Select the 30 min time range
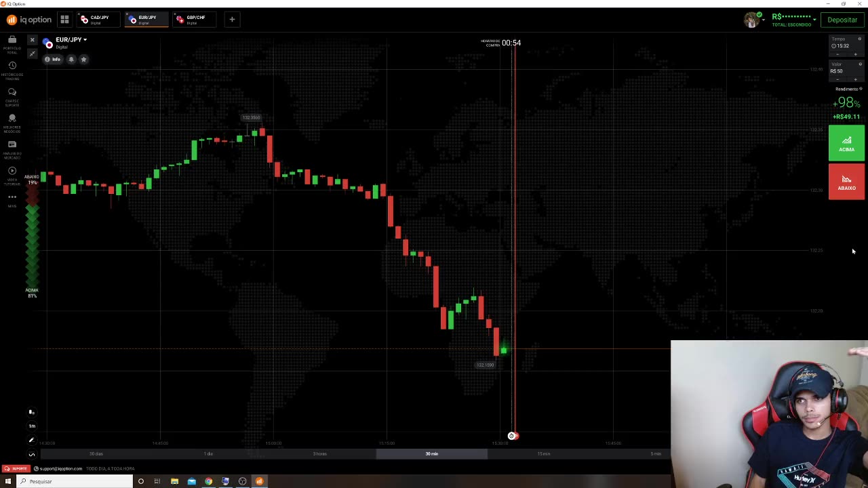 [x=432, y=453]
